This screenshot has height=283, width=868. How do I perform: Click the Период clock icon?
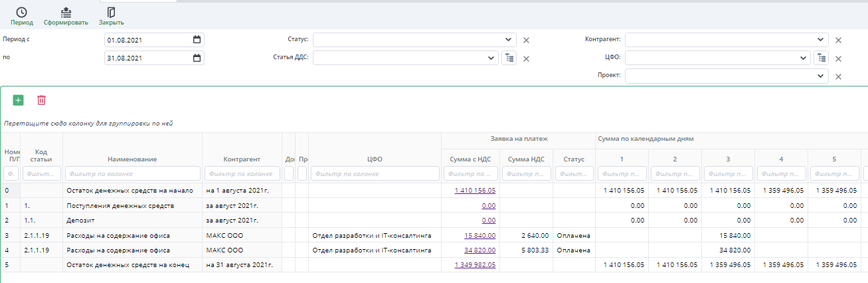(x=21, y=12)
